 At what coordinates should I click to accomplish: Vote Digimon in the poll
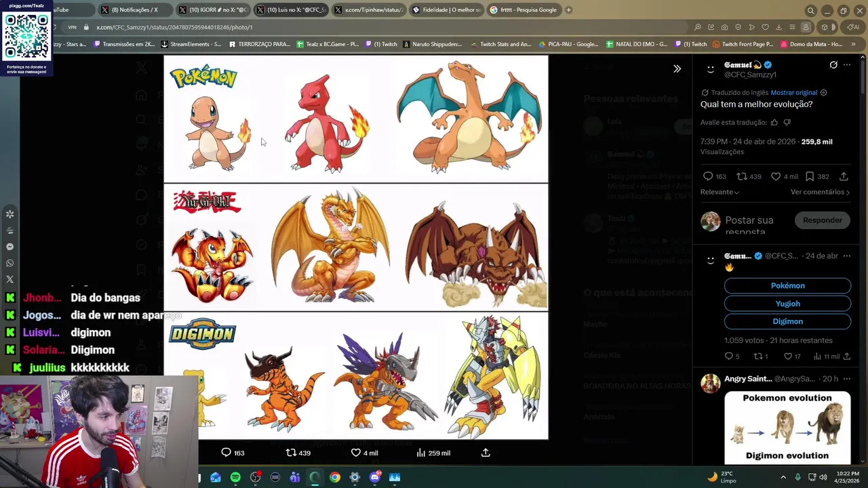(x=787, y=321)
